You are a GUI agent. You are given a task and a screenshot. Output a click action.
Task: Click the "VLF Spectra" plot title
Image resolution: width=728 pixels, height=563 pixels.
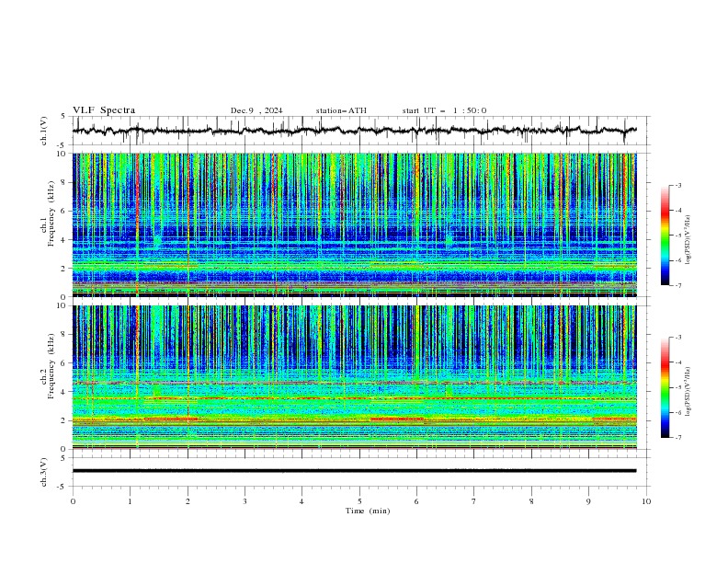[x=104, y=110]
